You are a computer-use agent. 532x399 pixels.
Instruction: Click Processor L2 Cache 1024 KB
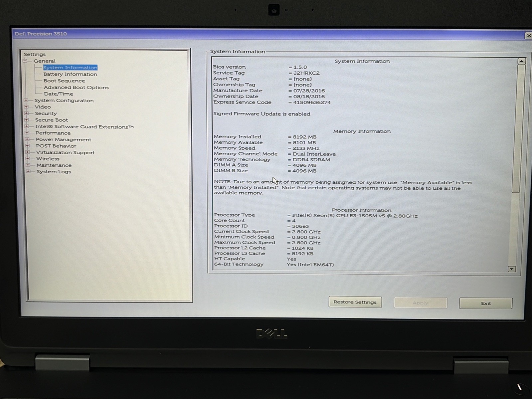tap(302, 248)
